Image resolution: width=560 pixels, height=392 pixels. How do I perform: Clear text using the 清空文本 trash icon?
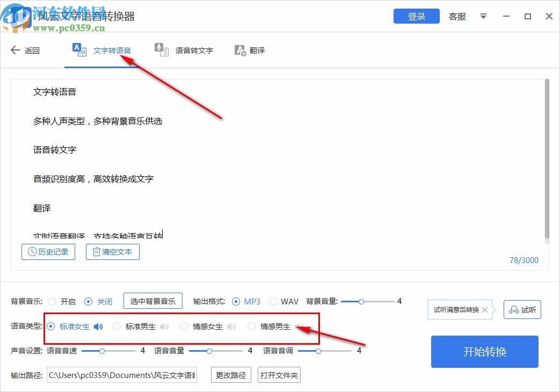pos(97,252)
